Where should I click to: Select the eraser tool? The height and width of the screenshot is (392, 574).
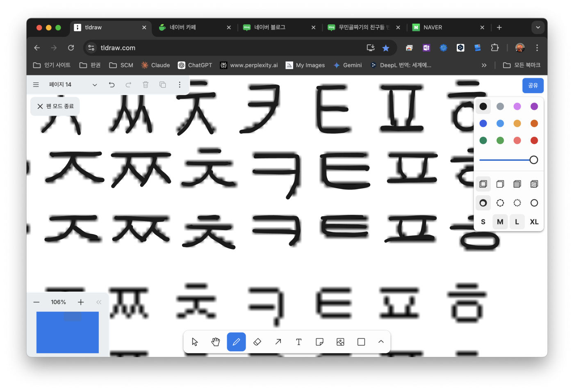coord(257,342)
